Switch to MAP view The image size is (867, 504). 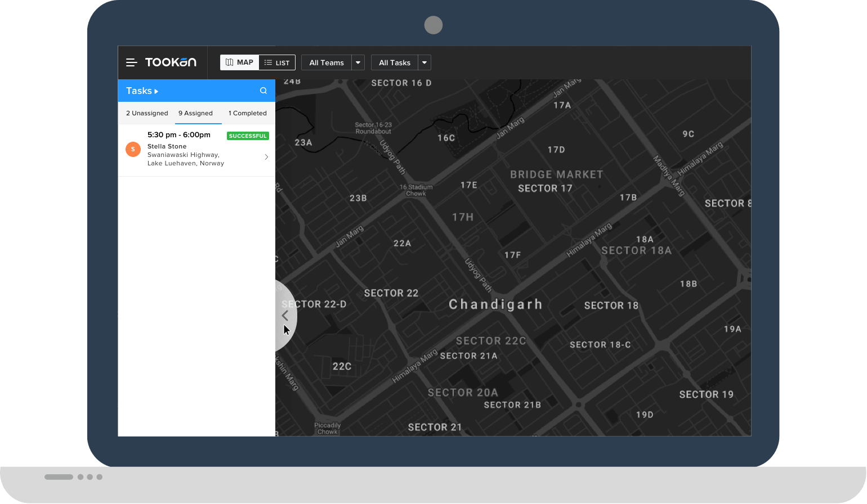(x=239, y=62)
